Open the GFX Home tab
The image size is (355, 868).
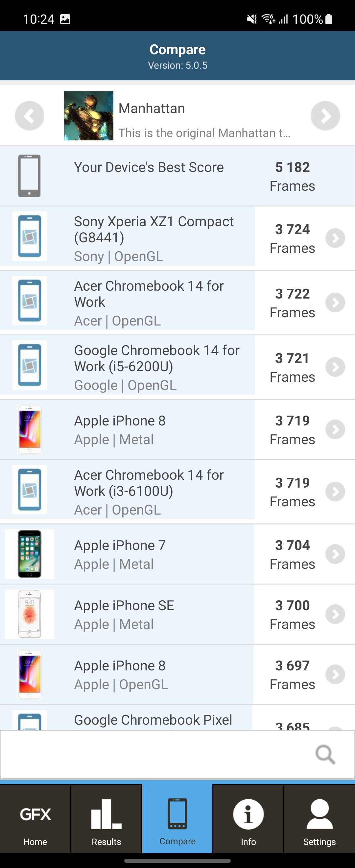click(35, 823)
